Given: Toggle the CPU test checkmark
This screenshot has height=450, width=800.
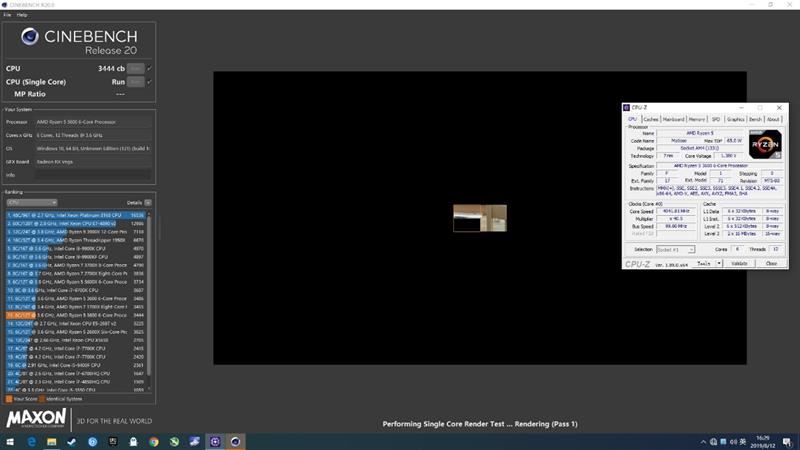Looking at the screenshot, I should coord(149,68).
